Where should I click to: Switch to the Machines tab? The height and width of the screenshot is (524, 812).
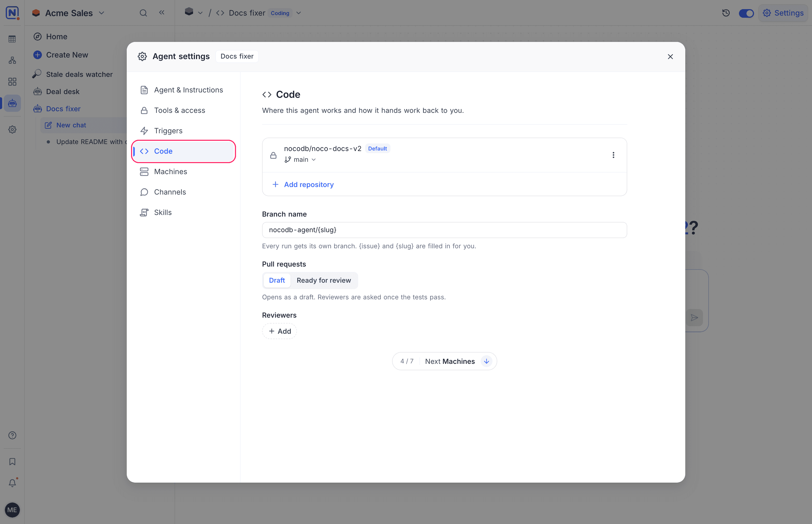[184, 171]
